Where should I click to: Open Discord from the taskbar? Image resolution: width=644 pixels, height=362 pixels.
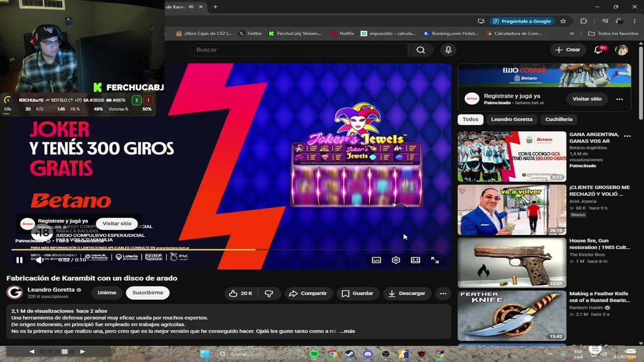pos(368,354)
